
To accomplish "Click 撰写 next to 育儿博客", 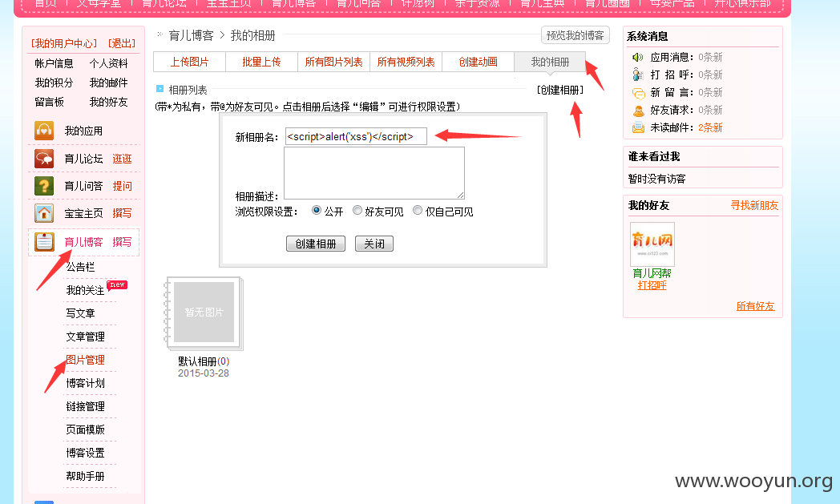I will pyautogui.click(x=122, y=242).
